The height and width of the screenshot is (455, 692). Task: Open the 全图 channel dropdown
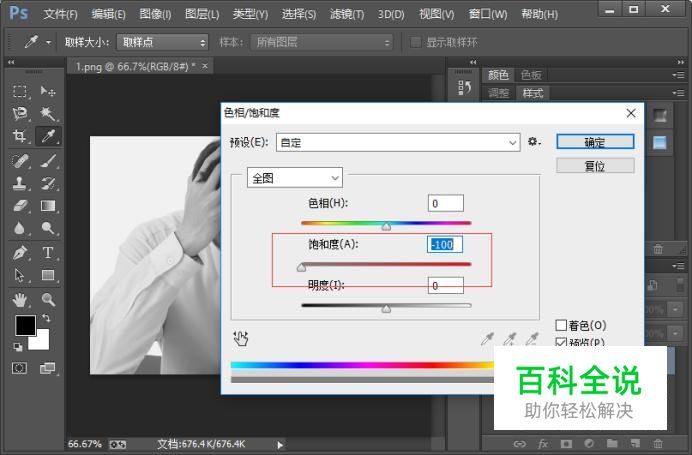point(295,178)
